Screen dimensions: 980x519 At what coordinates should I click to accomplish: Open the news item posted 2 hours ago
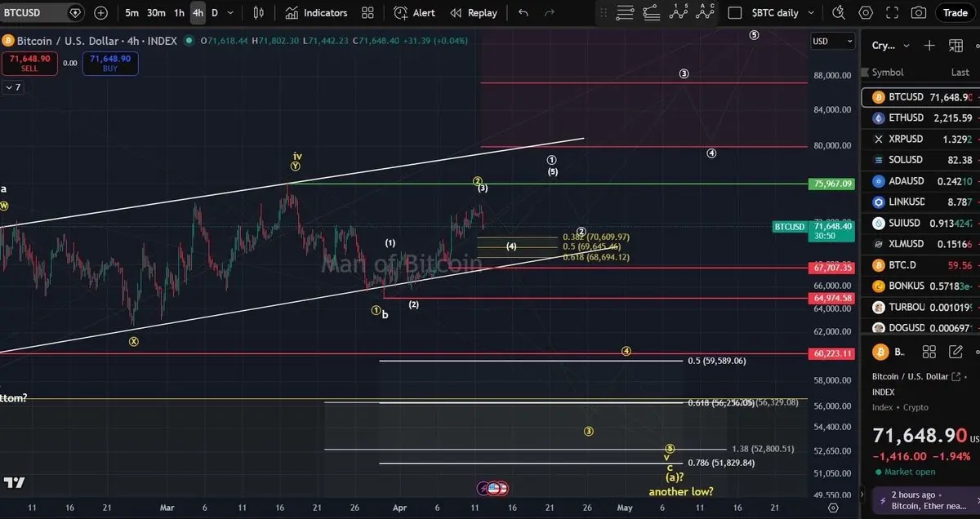(925, 499)
